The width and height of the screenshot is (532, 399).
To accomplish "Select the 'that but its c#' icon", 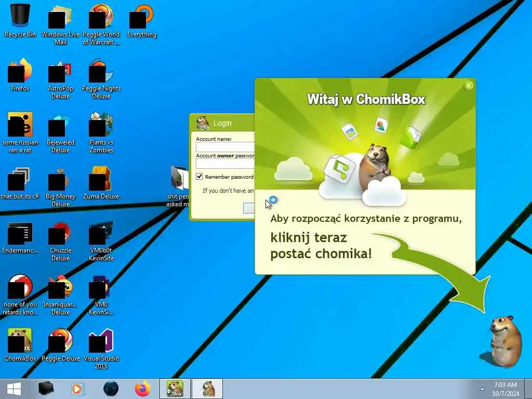I will coord(20,182).
